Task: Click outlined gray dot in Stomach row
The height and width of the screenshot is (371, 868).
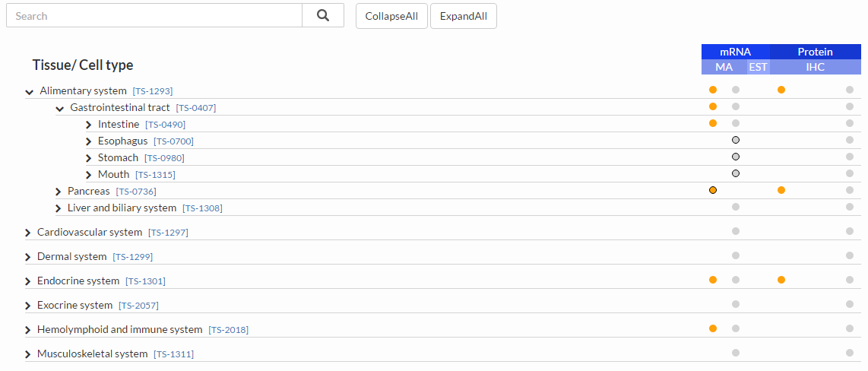Action: (x=736, y=157)
